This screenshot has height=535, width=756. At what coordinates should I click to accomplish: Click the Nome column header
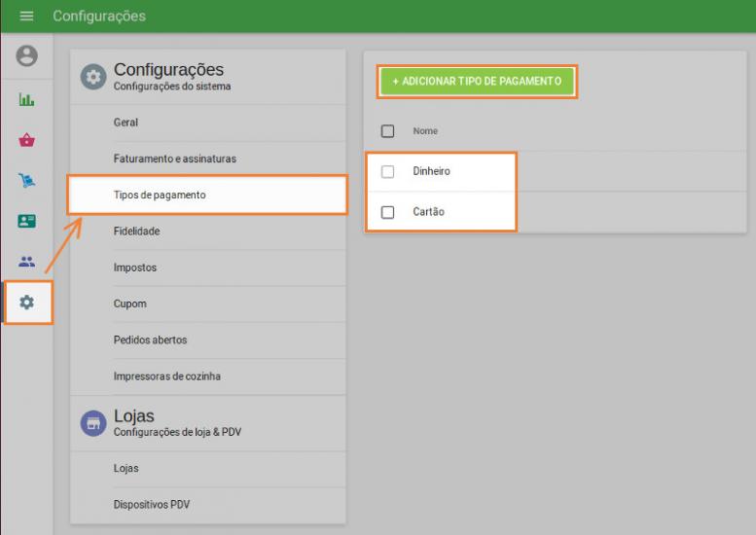(425, 131)
